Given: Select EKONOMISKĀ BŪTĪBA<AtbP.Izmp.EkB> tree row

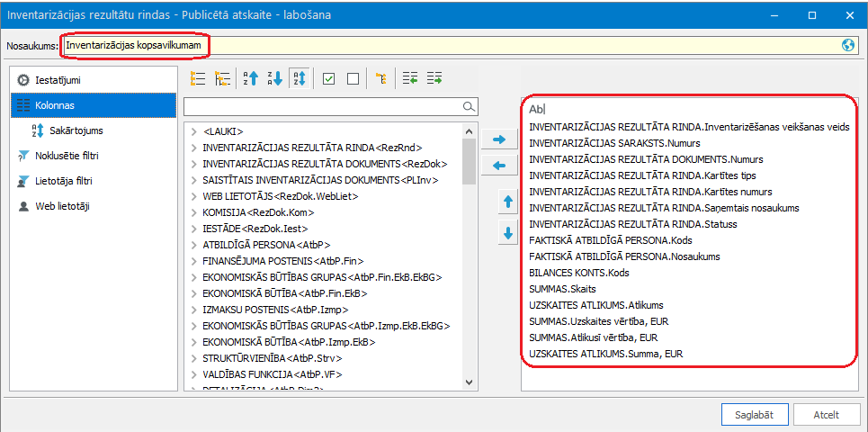Looking at the screenshot, I should tap(323, 342).
